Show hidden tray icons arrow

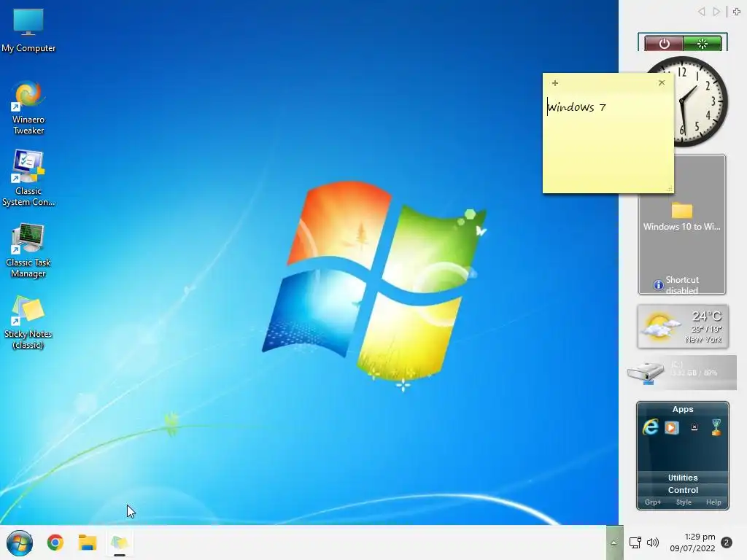coord(614,542)
